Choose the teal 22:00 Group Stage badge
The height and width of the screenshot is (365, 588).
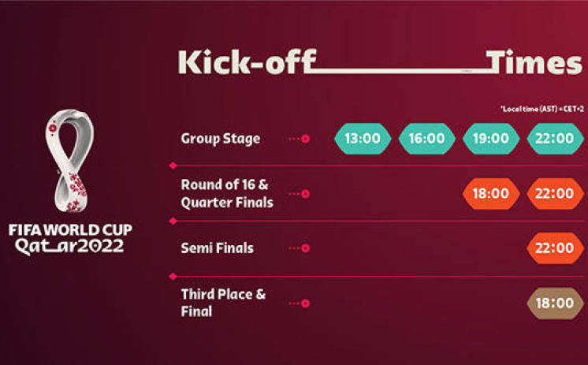(555, 139)
